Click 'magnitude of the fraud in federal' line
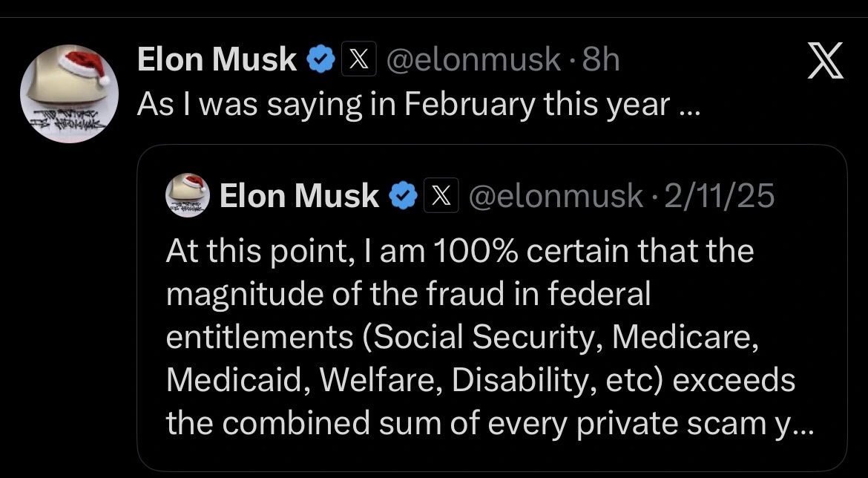Image resolution: width=868 pixels, height=478 pixels. (407, 294)
